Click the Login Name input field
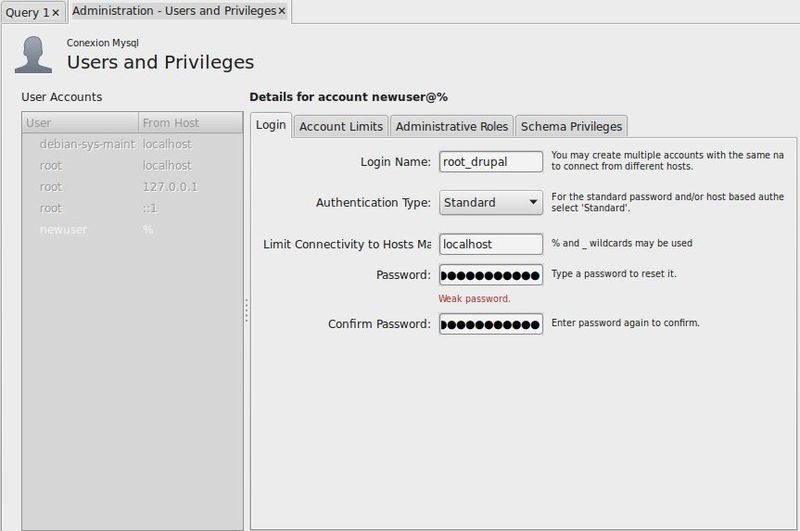This screenshot has width=800, height=531. (x=491, y=162)
